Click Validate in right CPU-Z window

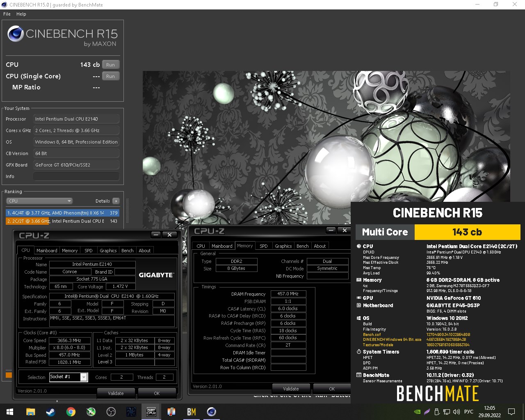[x=291, y=389]
